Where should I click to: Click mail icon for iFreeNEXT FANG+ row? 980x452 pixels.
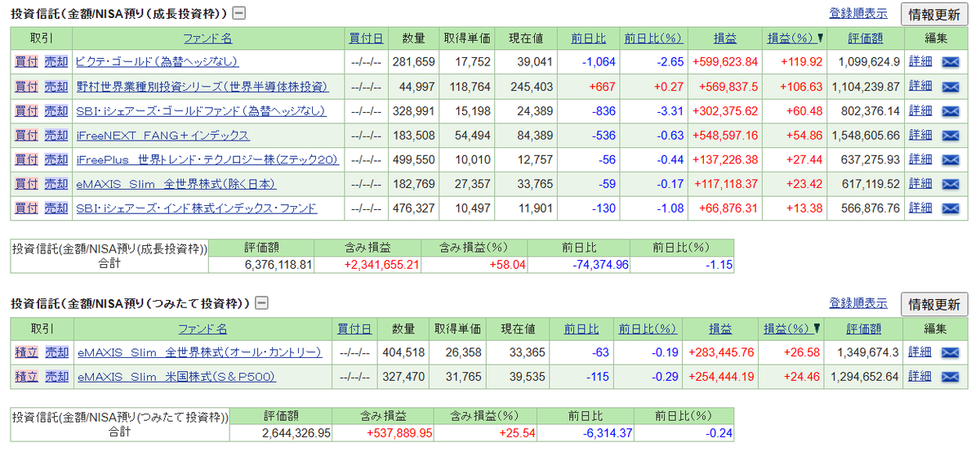click(x=950, y=136)
